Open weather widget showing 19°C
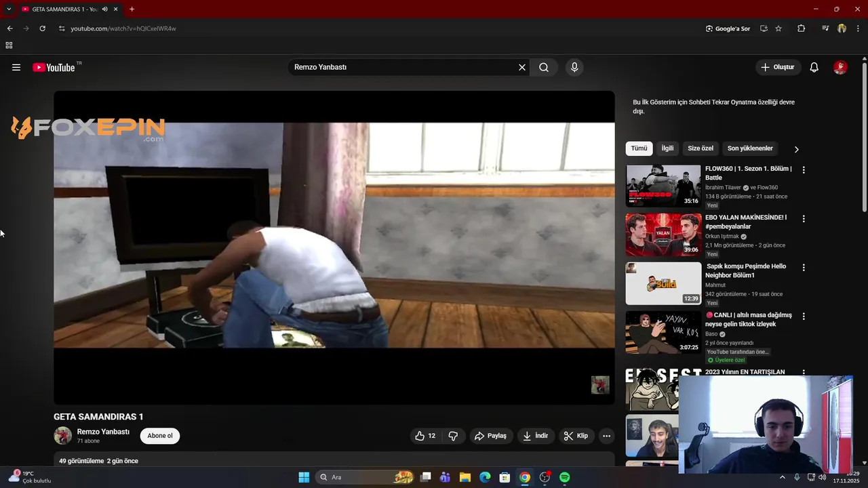 tap(29, 477)
